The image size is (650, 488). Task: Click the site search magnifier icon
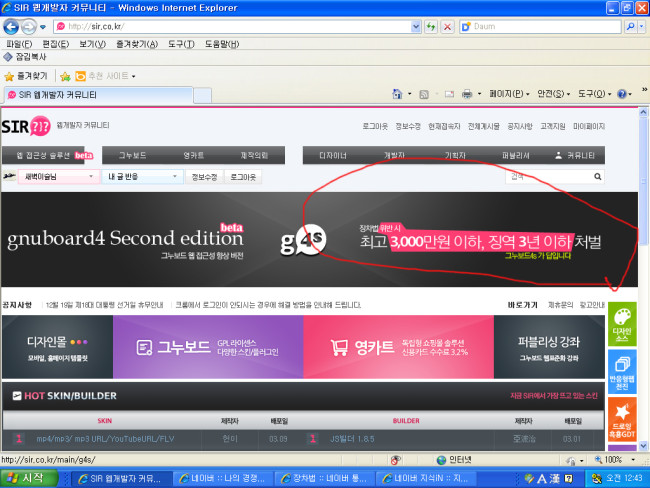pos(598,177)
